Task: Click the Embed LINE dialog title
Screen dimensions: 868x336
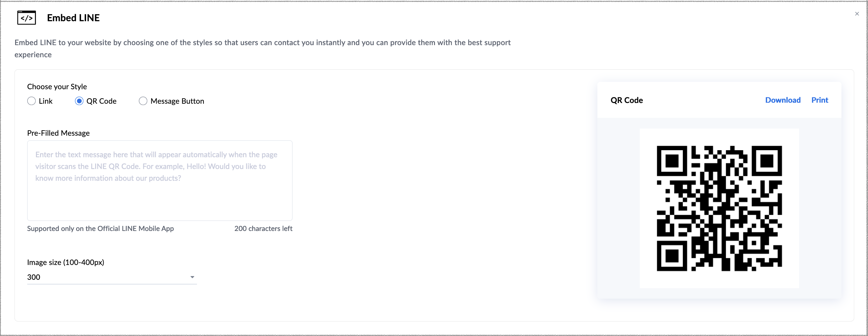Action: click(73, 18)
